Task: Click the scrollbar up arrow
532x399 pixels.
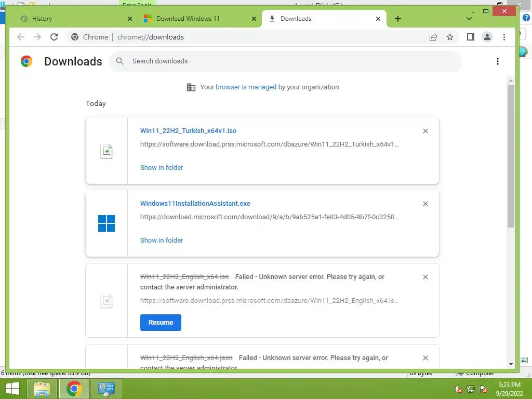Action: [511, 81]
